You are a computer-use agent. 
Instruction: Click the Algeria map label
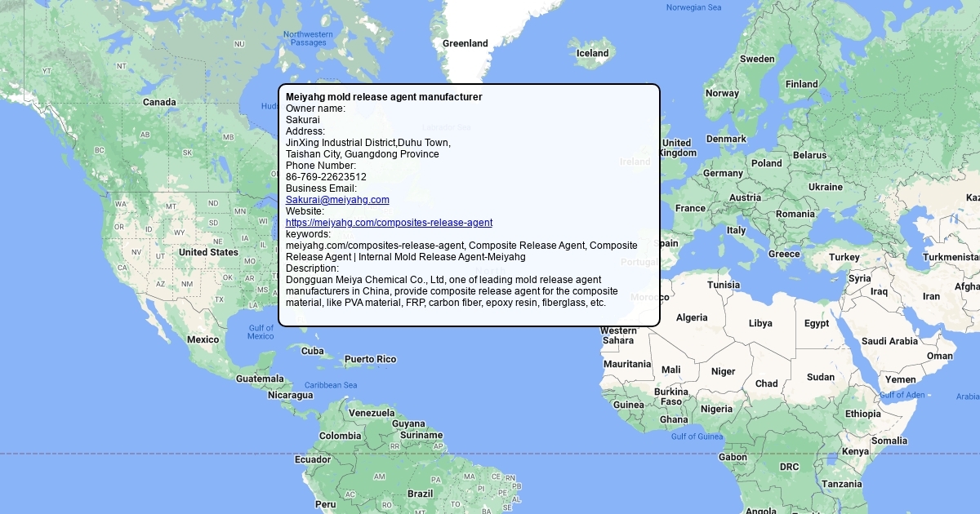692,318
